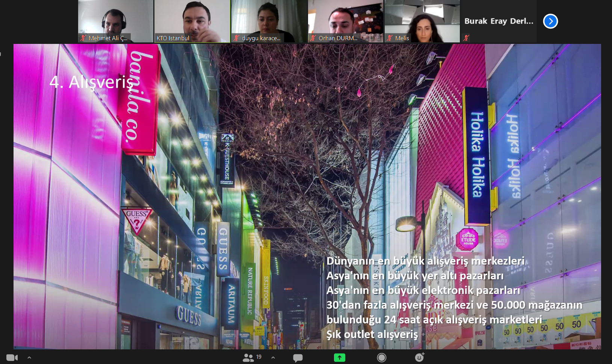Click the Record circle icon
Image resolution: width=612 pixels, height=364 pixels.
pos(382,358)
